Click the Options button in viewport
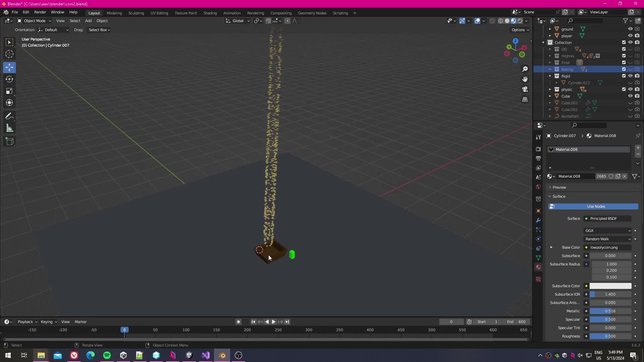 click(x=520, y=30)
